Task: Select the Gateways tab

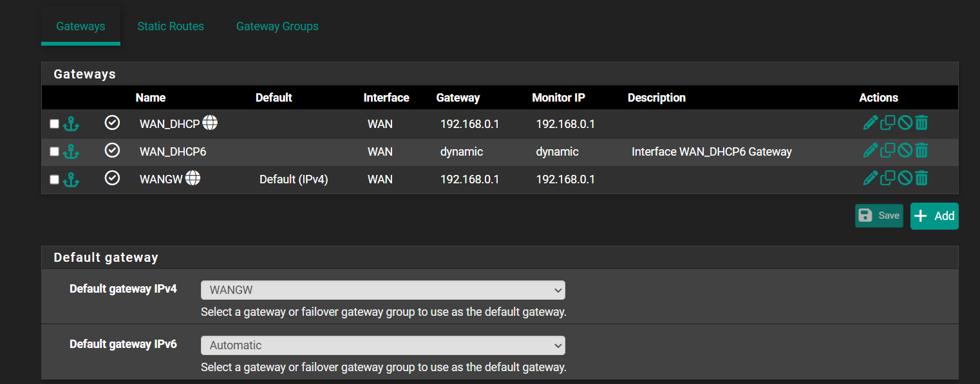Action: [80, 26]
